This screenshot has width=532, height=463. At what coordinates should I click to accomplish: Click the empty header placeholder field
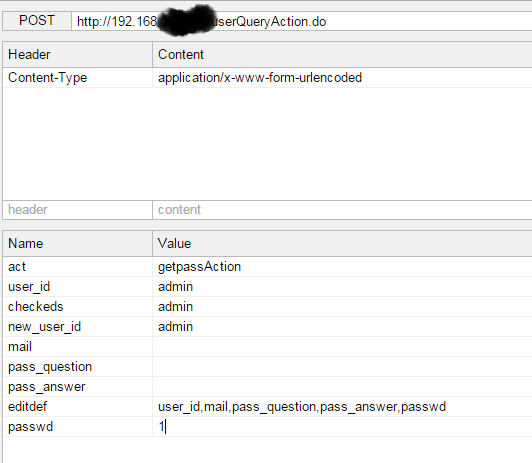(x=78, y=210)
